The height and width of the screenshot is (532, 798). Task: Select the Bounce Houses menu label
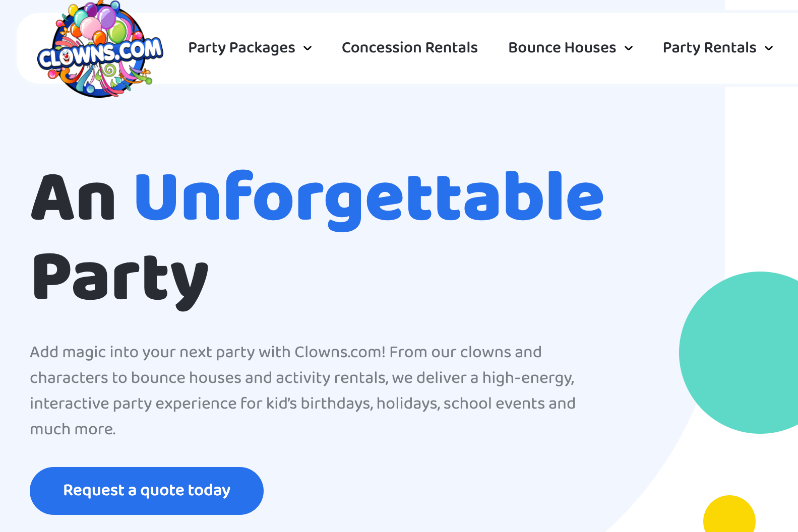(x=562, y=47)
